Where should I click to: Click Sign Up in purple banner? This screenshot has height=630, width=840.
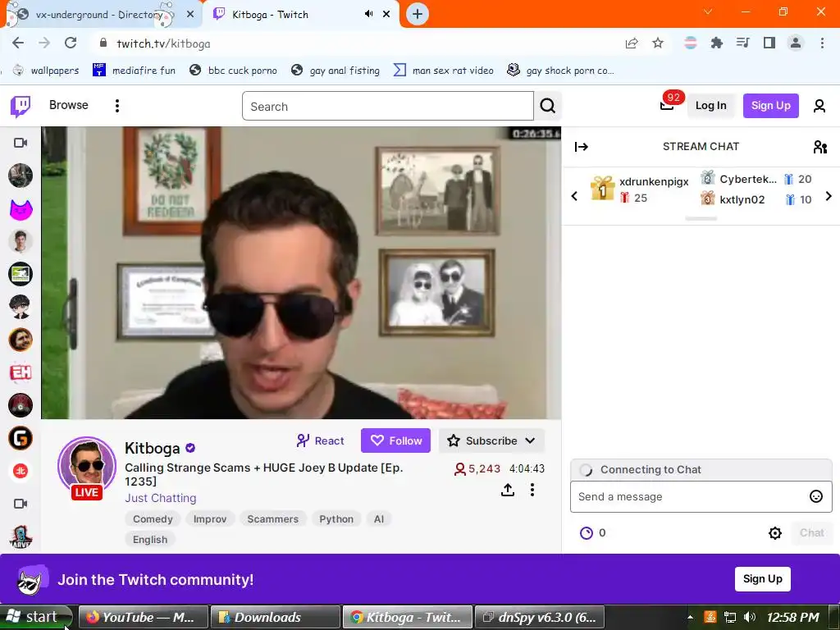[x=762, y=579]
